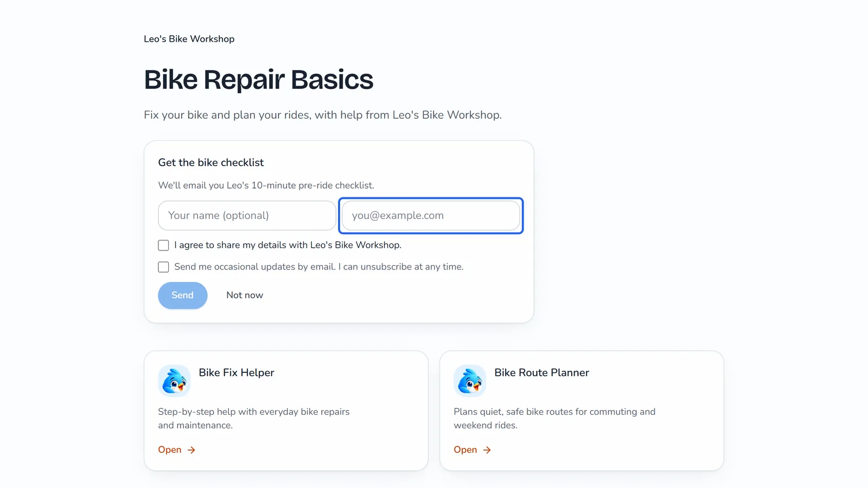Check the agree to share my details checkbox
The height and width of the screenshot is (488, 868).
pos(163,245)
